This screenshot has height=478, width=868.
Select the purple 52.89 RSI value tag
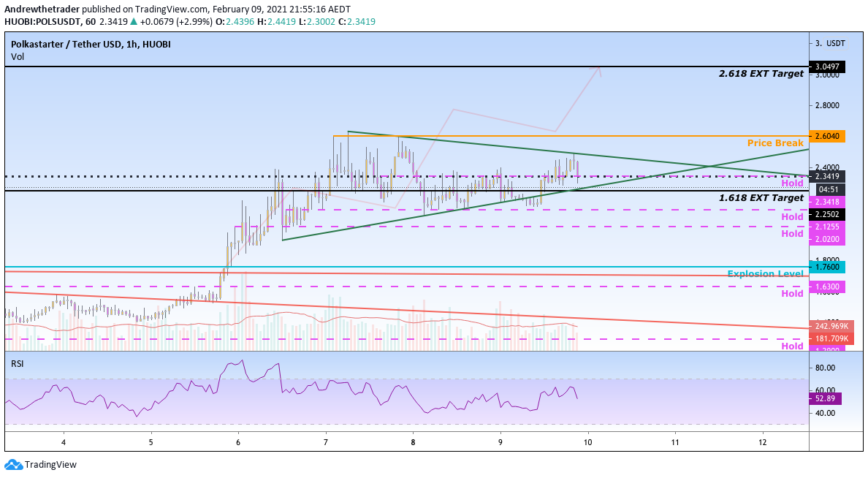point(825,399)
